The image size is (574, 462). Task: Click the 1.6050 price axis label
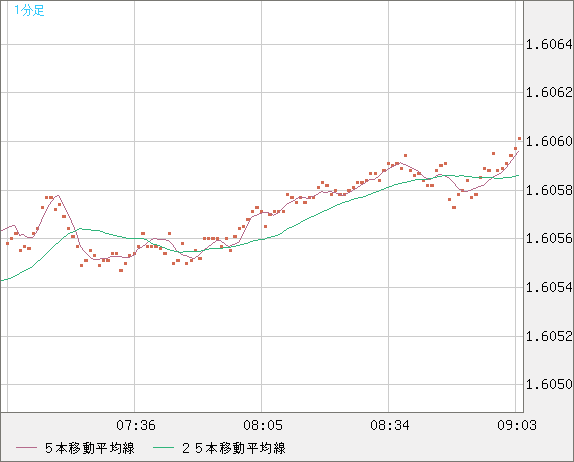549,384
